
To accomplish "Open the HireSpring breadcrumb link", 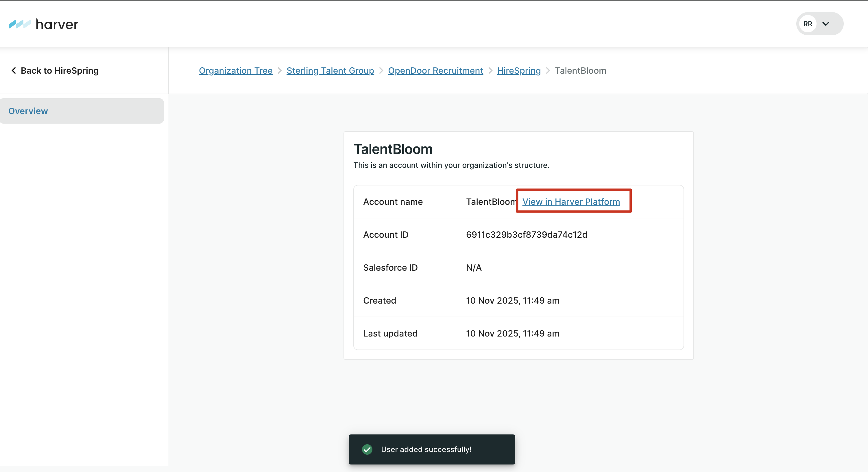I will (x=519, y=70).
